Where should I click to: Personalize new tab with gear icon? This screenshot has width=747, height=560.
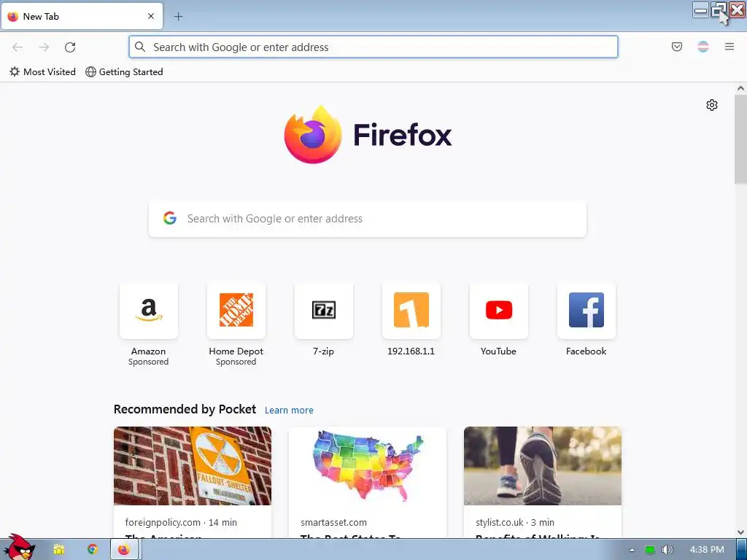pos(712,105)
